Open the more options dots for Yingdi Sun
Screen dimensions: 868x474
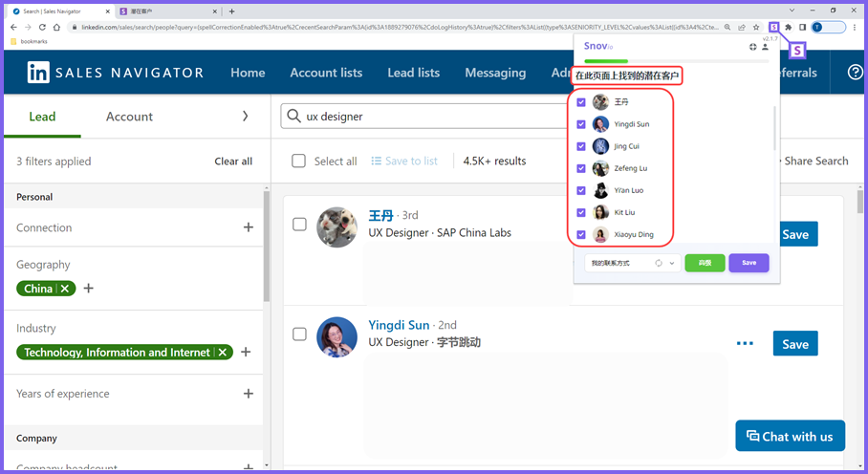coord(745,343)
